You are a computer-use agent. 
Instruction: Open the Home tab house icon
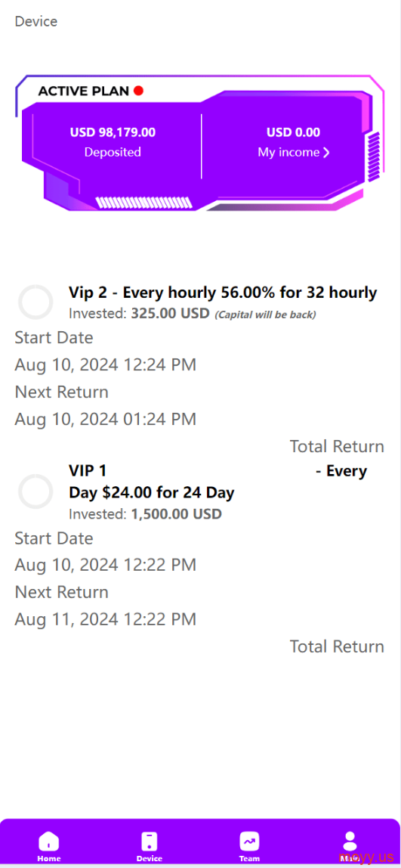coord(48,841)
